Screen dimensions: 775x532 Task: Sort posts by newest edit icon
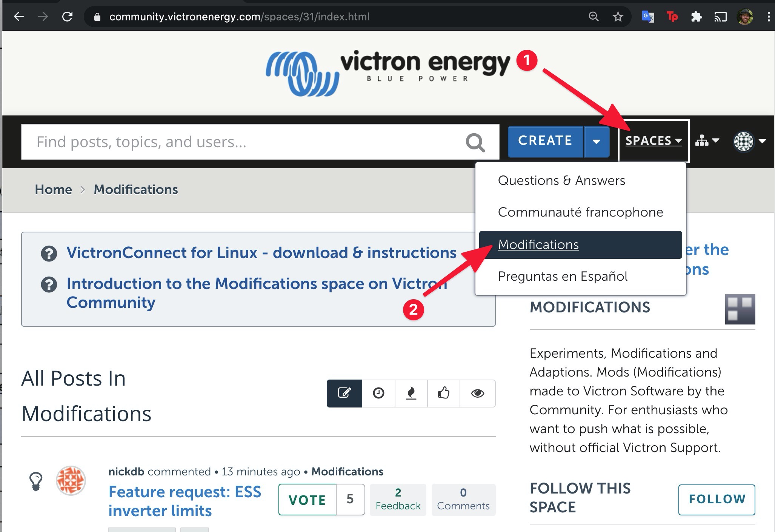click(x=344, y=393)
